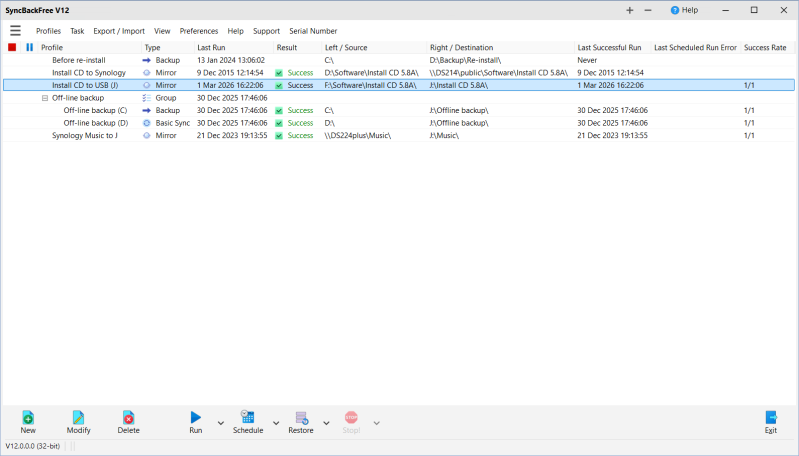Open the Export / Import menu
This screenshot has width=799, height=456.
tap(119, 31)
